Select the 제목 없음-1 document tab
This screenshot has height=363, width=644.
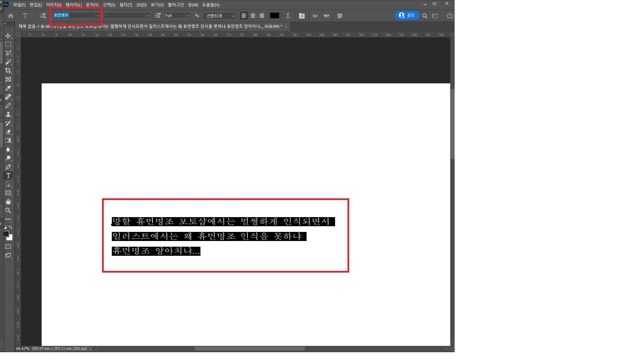coord(150,26)
